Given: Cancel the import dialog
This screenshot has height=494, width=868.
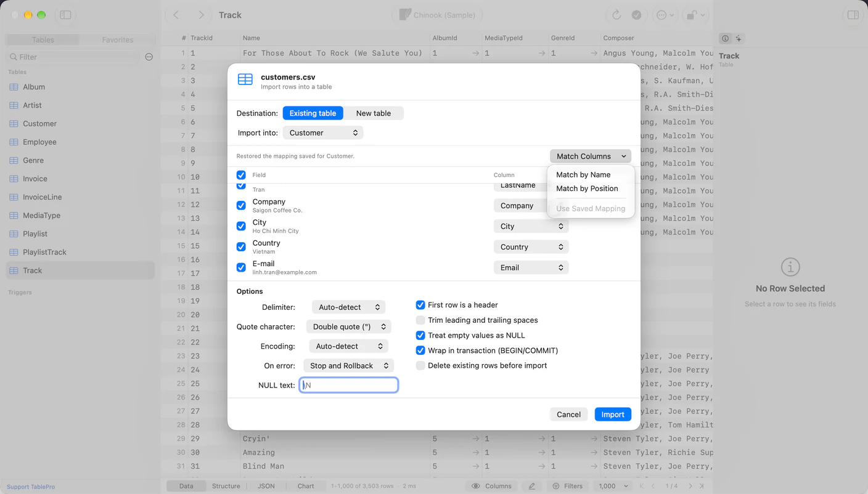Looking at the screenshot, I should click(x=568, y=415).
